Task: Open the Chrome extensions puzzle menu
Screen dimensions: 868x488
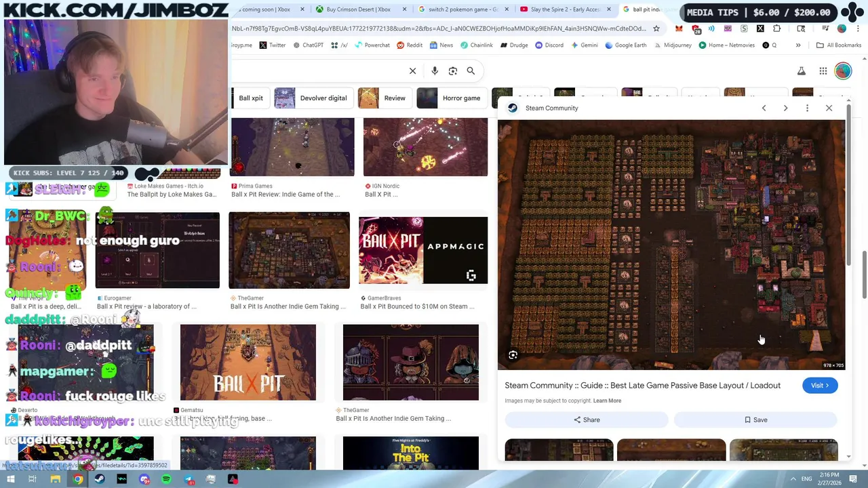Action: coord(776,28)
